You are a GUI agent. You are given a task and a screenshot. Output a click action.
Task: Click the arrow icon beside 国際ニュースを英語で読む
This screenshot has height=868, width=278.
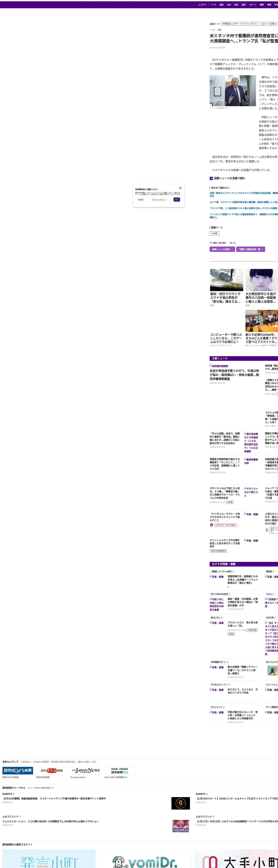(x=211, y=178)
